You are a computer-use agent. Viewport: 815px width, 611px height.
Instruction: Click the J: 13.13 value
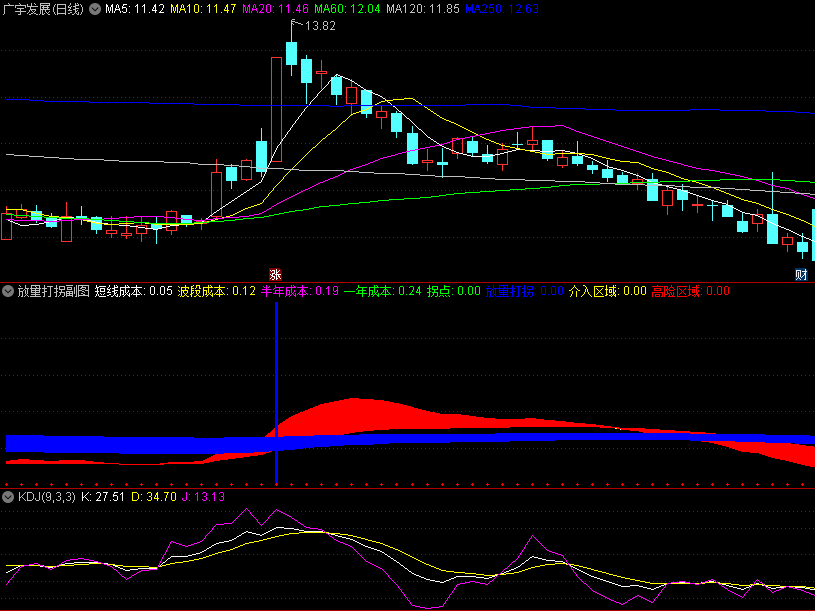click(203, 497)
